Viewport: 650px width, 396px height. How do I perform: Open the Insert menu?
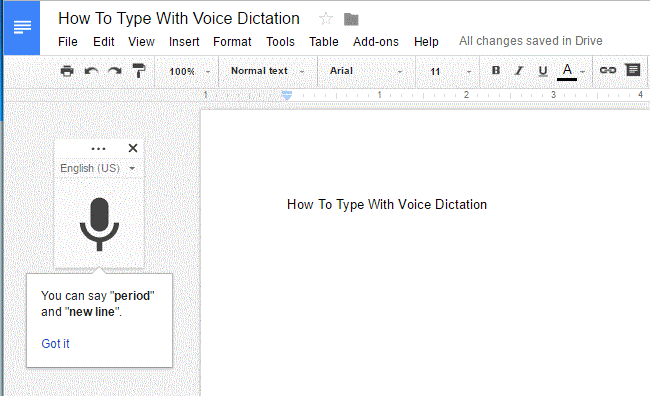pos(184,42)
